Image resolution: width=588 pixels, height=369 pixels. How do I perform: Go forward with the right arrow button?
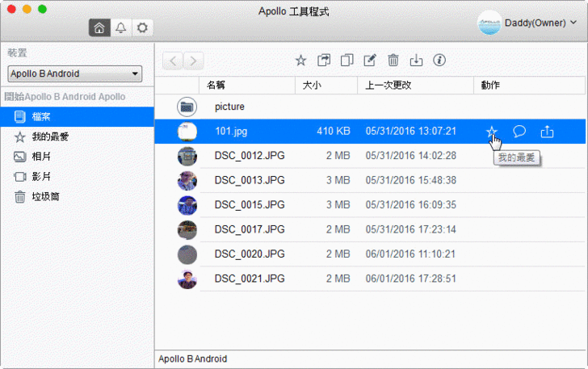(x=194, y=61)
